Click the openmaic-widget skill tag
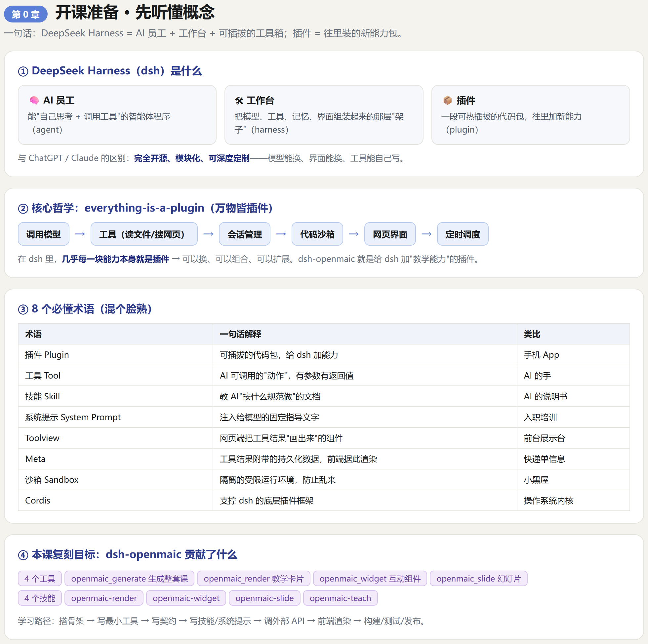Screen dimensions: 648x644 pos(186,598)
